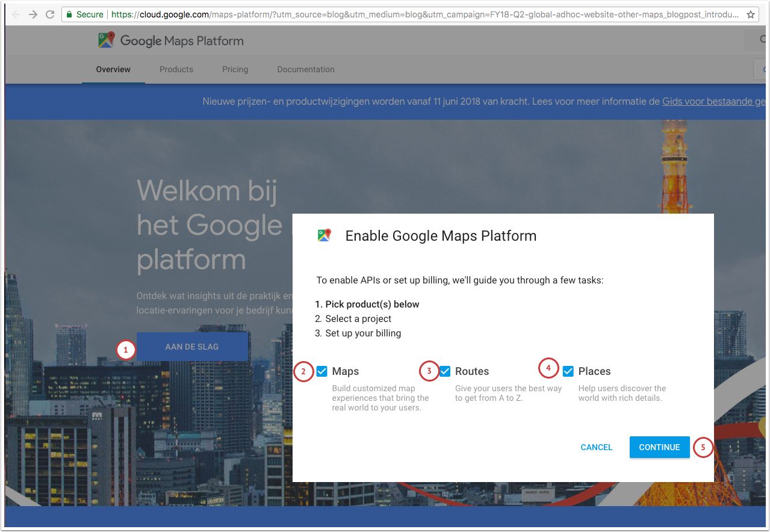Uncheck the Maps product checkbox

tap(322, 371)
